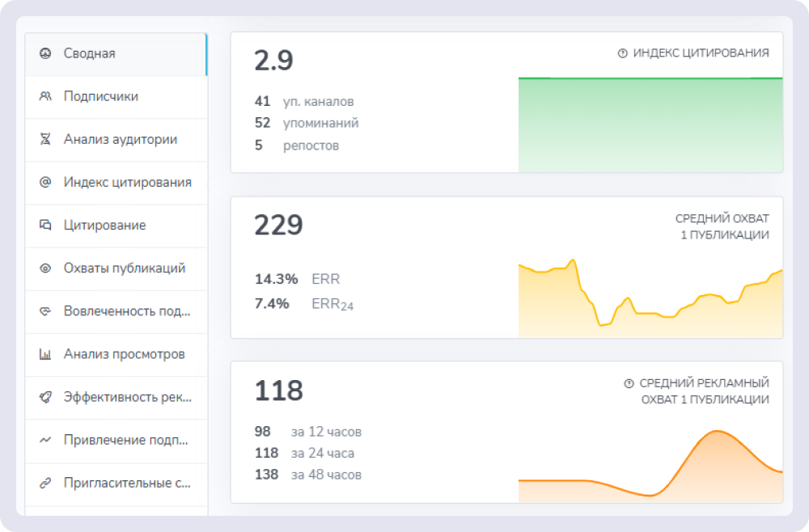Click the bar chart icon for Анализ просмотров
The image size is (809, 532).
pyautogui.click(x=45, y=354)
